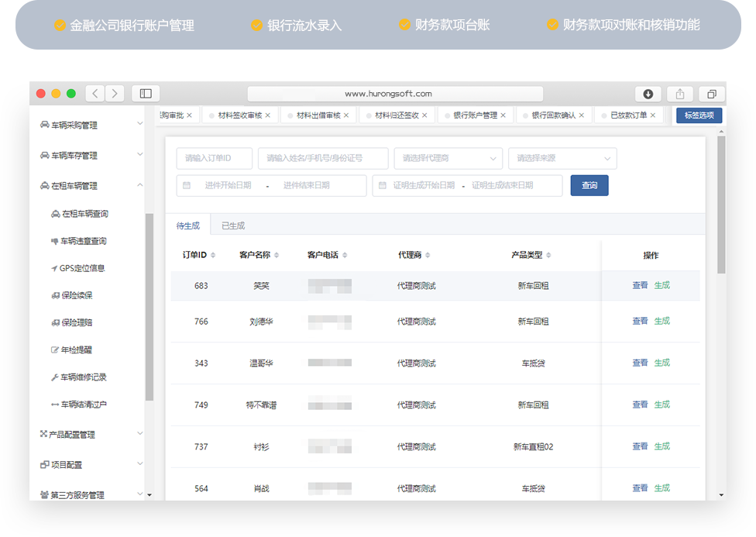756x537 pixels.
Task: Open the 请选择代理商 dropdown
Action: (x=448, y=158)
